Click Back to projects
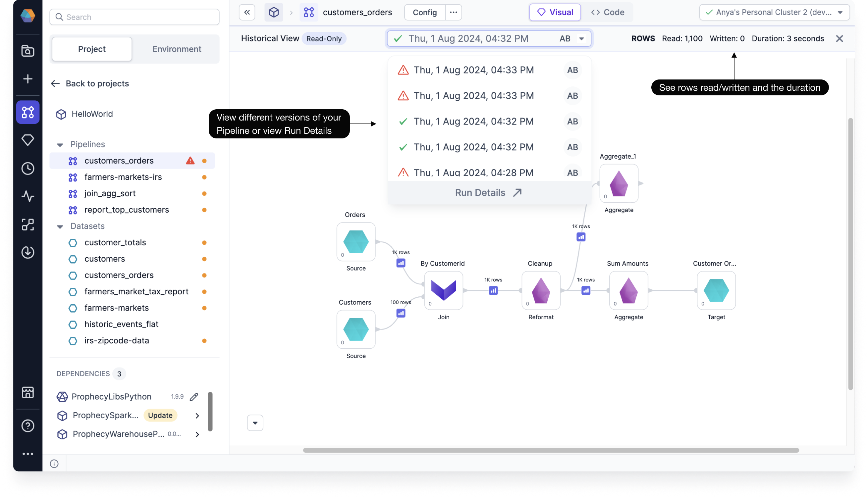 tap(90, 83)
